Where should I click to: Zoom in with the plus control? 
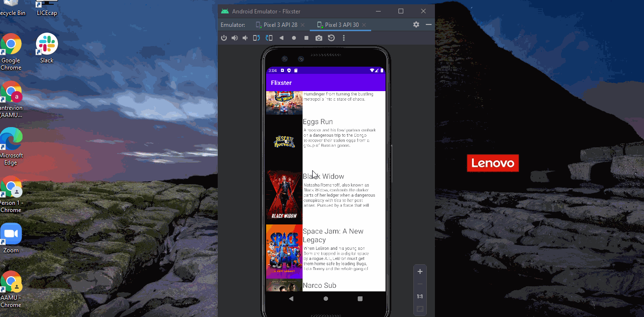click(420, 271)
